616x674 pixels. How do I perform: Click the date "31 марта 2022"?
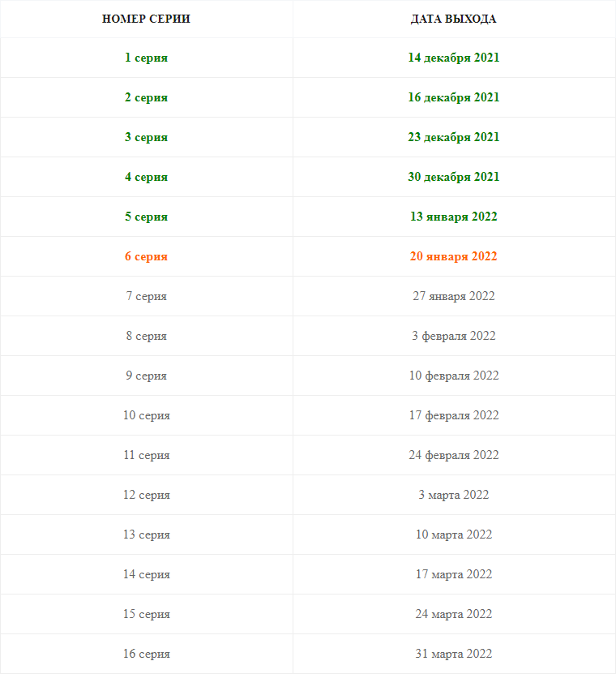click(x=454, y=654)
